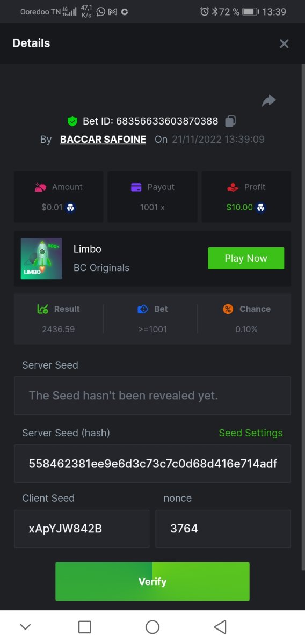Select the Server Seed (hash) field
The height and width of the screenshot is (644, 305).
pos(152,464)
